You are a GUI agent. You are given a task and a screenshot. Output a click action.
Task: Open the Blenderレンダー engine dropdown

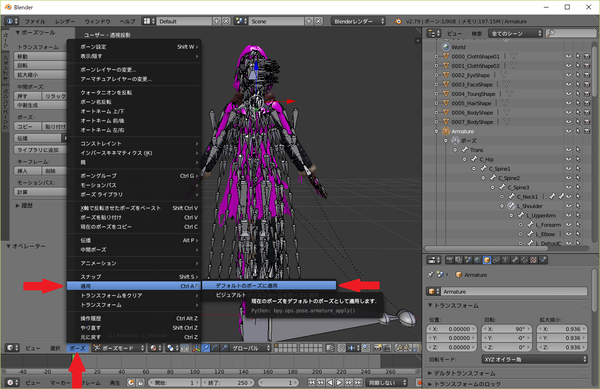(x=358, y=21)
